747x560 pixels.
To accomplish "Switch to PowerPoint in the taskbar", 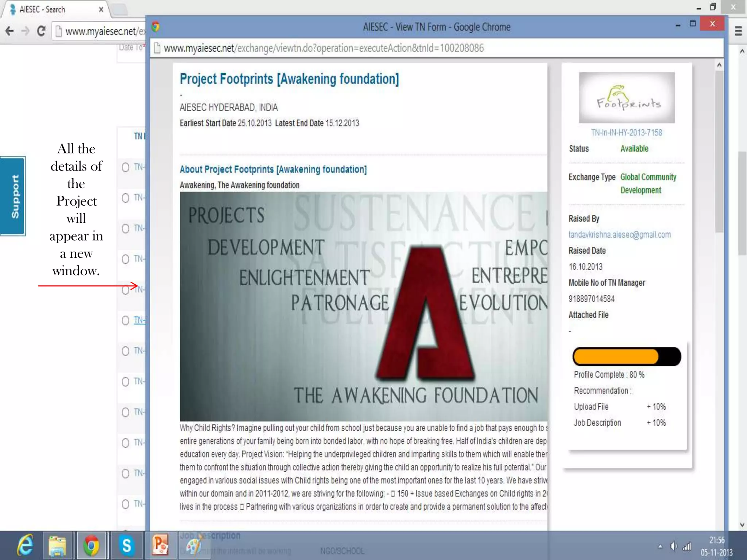I will [x=160, y=545].
